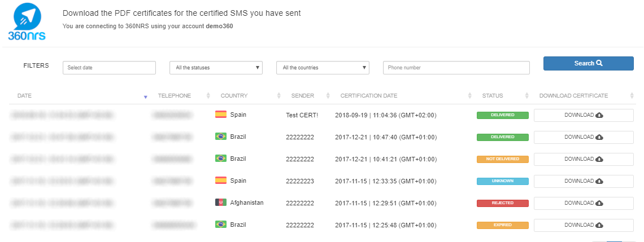Viewport: 644px width, 242px height.
Task: Sort by Date column header arrow
Action: coord(145,96)
